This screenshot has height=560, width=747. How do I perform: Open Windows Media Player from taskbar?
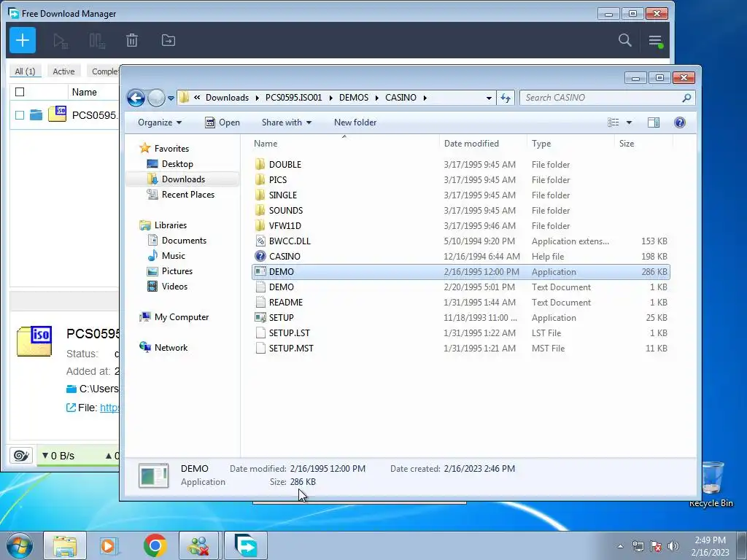tap(109, 545)
